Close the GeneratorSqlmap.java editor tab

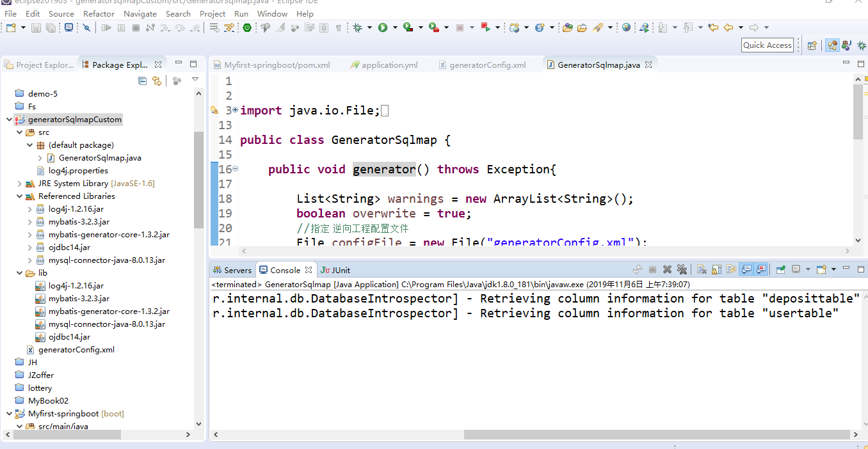point(648,65)
